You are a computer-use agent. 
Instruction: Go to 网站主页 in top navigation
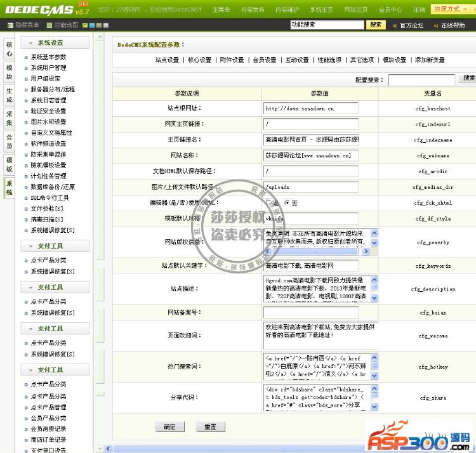(356, 10)
